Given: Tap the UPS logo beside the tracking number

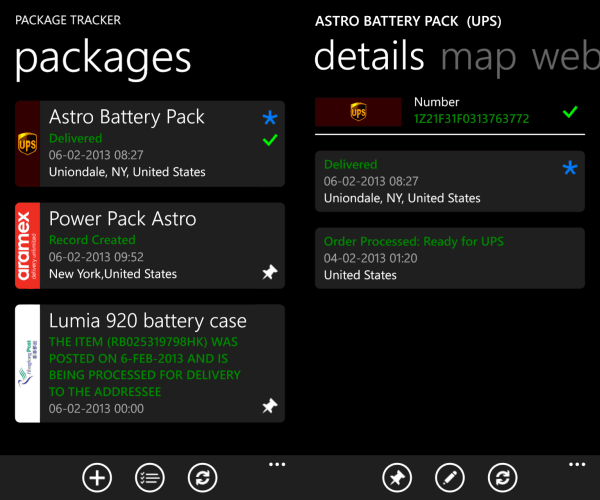Looking at the screenshot, I should click(x=358, y=112).
